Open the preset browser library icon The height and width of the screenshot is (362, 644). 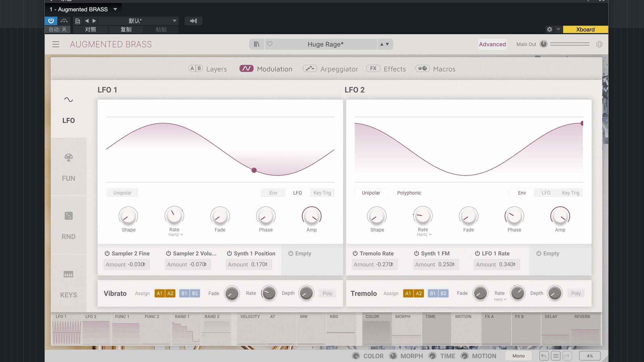tap(257, 44)
